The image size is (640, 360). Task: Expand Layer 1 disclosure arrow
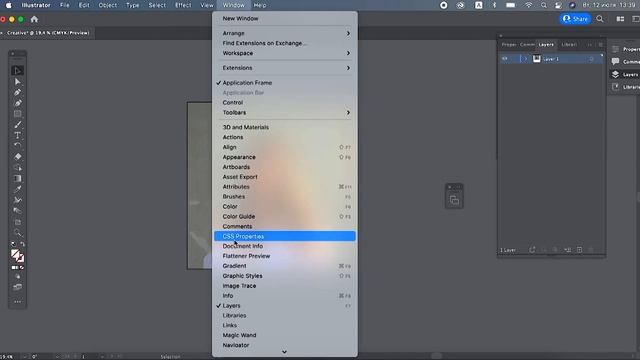click(526, 59)
